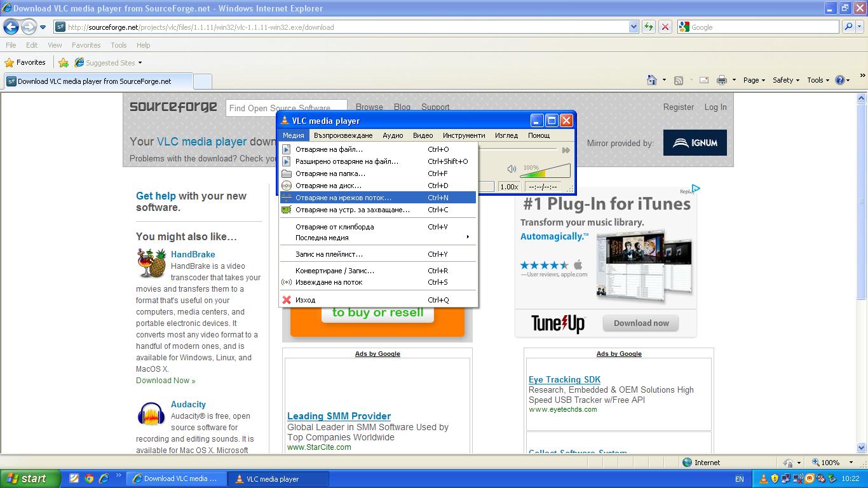Open the IE View menu
The image size is (868, 488).
(x=55, y=45)
